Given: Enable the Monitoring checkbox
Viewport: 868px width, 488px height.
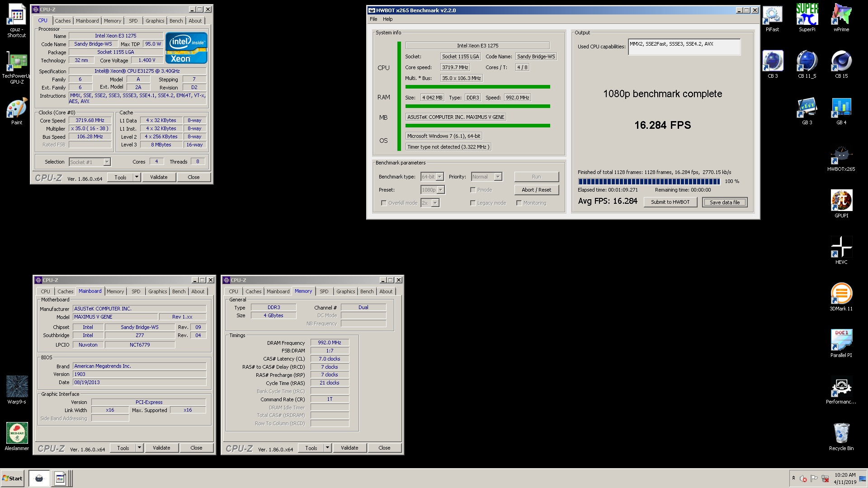Looking at the screenshot, I should (519, 203).
